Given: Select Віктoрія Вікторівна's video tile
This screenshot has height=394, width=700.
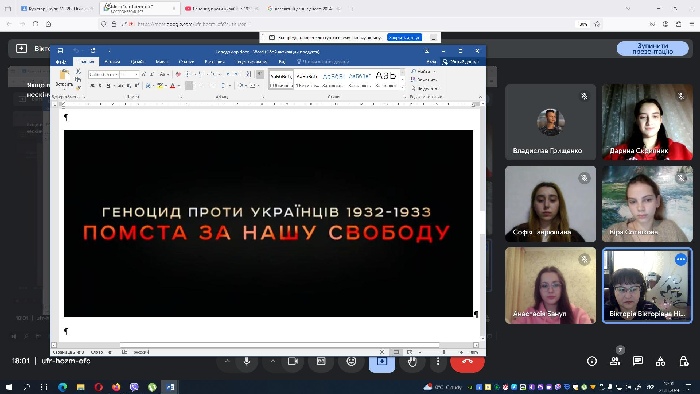Looking at the screenshot, I should [x=647, y=286].
